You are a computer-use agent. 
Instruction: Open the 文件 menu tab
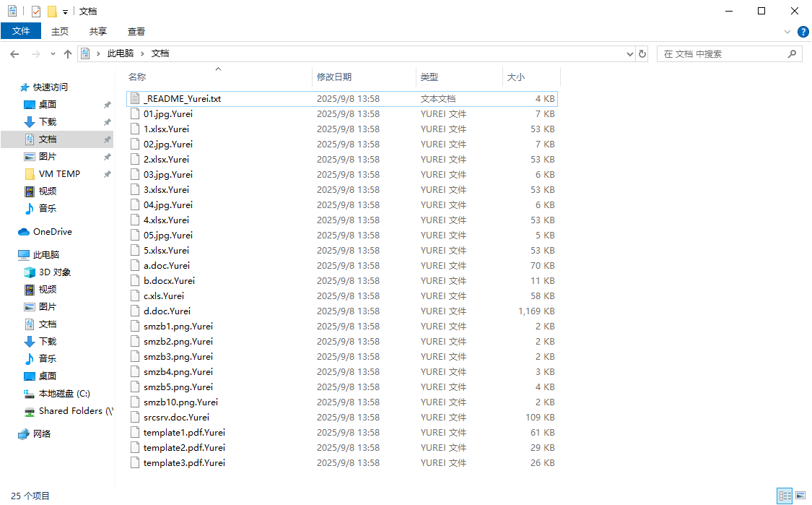(x=21, y=31)
